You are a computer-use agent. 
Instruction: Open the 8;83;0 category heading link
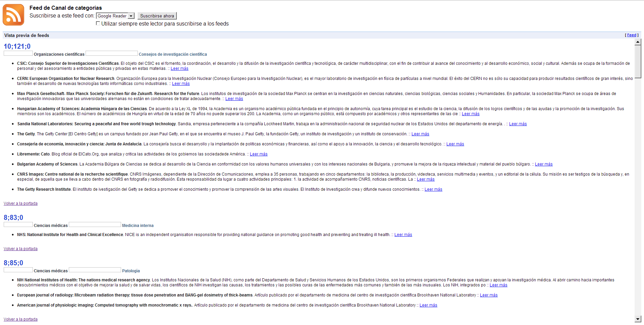[x=13, y=218]
